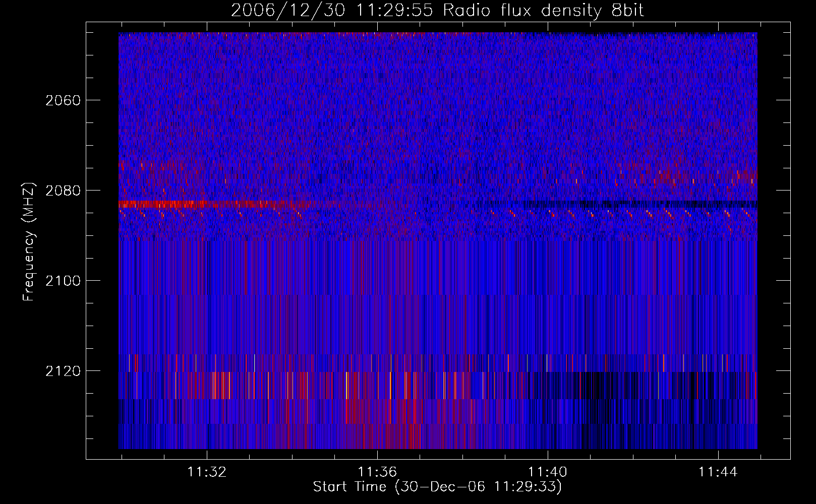Click the 11:44 time axis label
This screenshot has width=816, height=504.
pos(718,472)
